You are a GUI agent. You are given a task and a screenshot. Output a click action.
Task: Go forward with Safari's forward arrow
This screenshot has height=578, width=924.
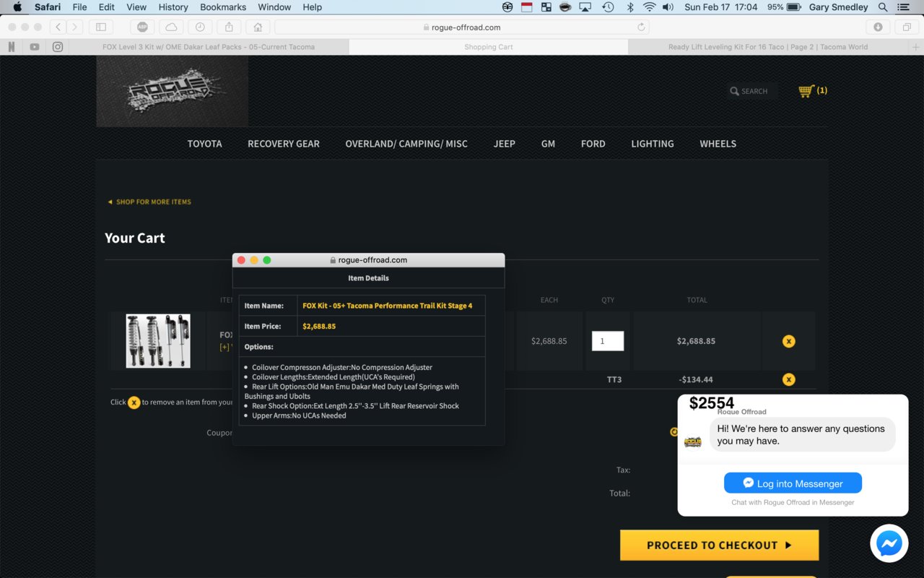click(x=75, y=27)
